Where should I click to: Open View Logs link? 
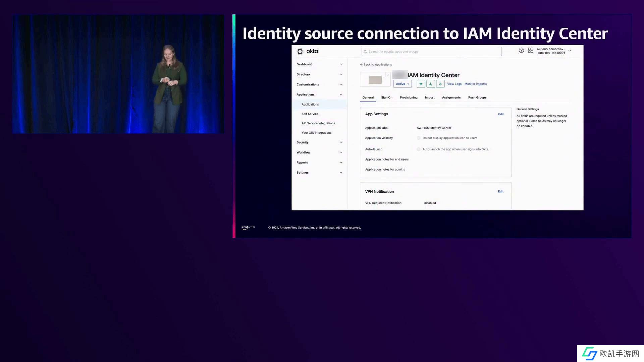[454, 84]
